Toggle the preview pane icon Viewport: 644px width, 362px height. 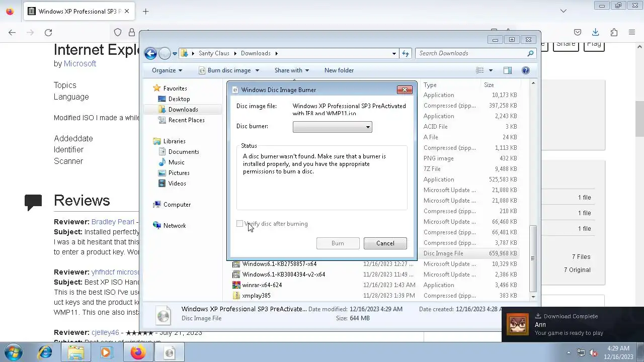click(508, 70)
